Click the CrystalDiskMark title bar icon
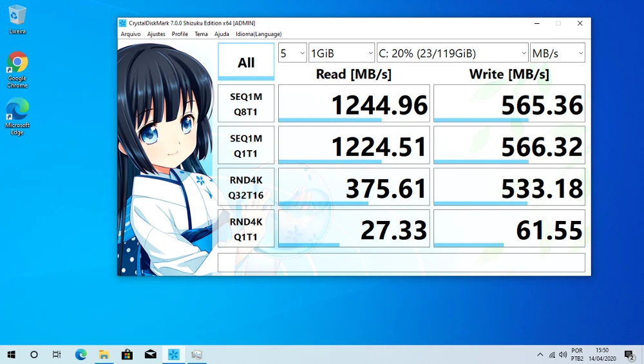 122,23
